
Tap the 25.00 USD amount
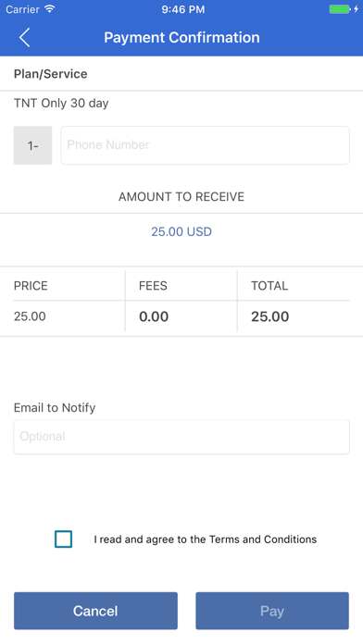click(x=181, y=231)
